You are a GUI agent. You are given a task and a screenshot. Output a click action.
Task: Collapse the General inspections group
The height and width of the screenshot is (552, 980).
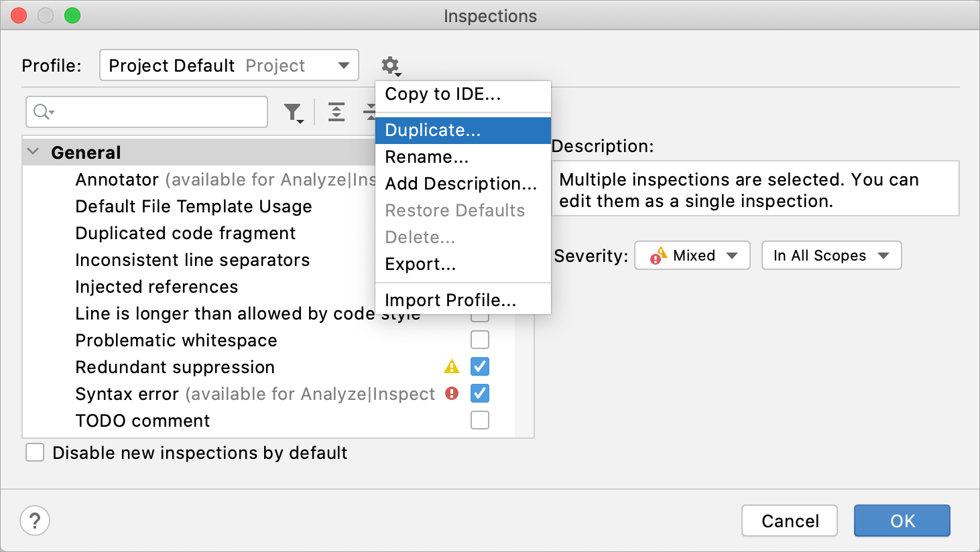33,152
